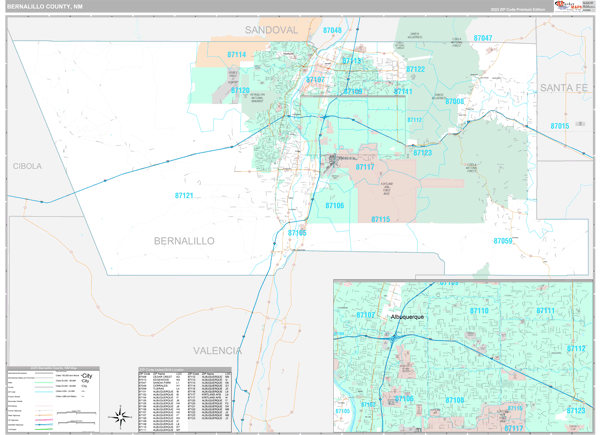Click ZIP code 87120 label

tap(241, 91)
